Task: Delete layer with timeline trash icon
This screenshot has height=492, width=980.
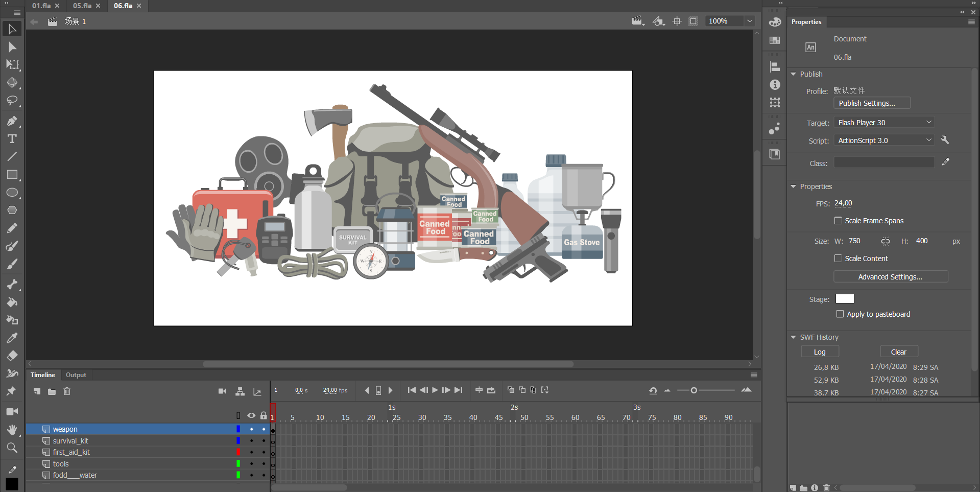Action: [x=67, y=391]
